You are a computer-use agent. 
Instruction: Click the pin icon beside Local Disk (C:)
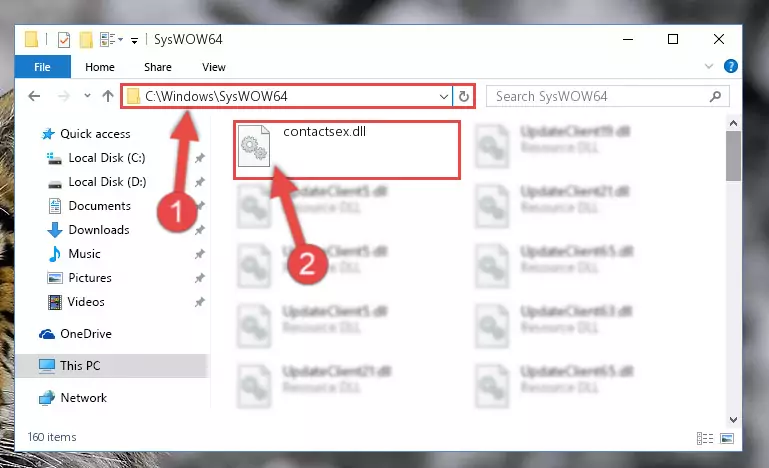(199, 158)
